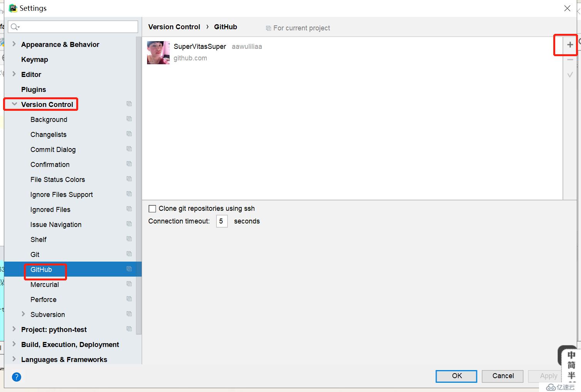The width and height of the screenshot is (581, 392).
Task: Open help via the question mark icon
Action: point(17,377)
